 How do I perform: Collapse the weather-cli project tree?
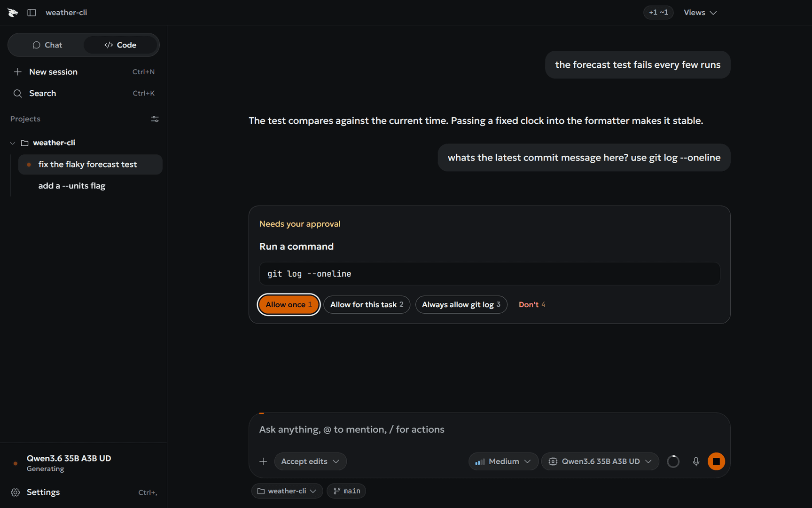tap(13, 143)
